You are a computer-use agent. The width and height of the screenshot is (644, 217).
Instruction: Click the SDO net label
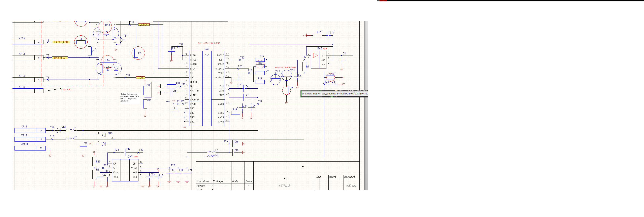(140, 78)
